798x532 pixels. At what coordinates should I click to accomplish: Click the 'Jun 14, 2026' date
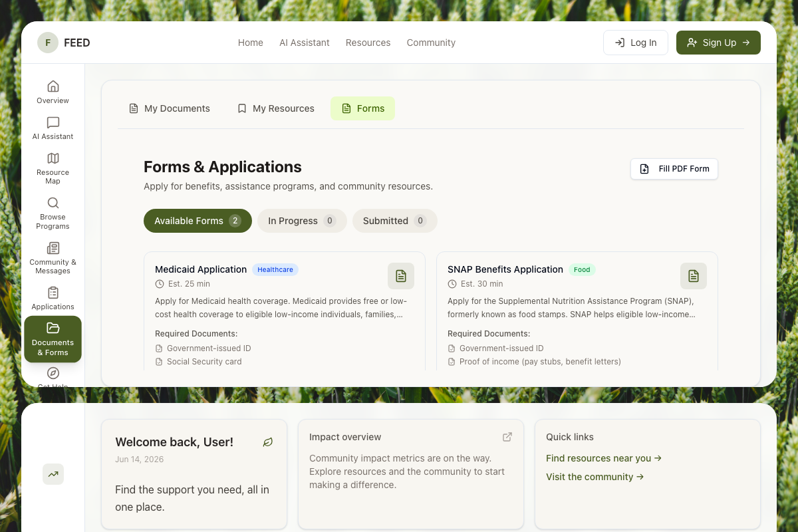pos(140,460)
